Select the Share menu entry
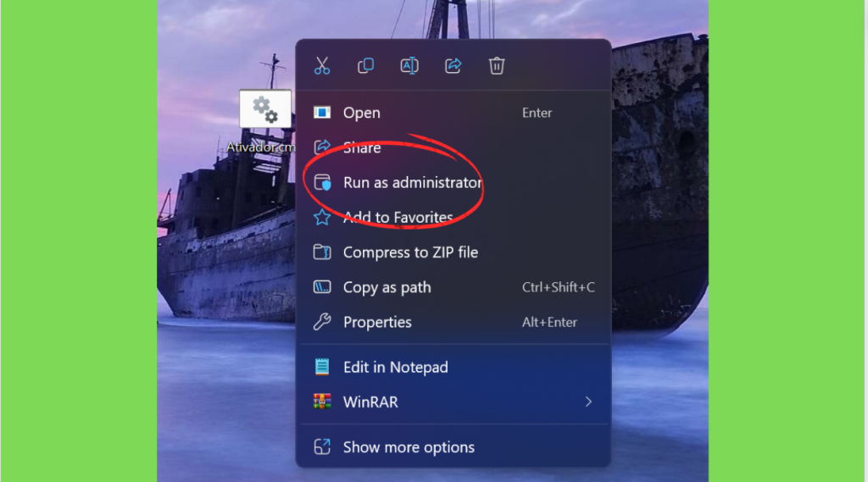868x482 pixels. point(454,147)
